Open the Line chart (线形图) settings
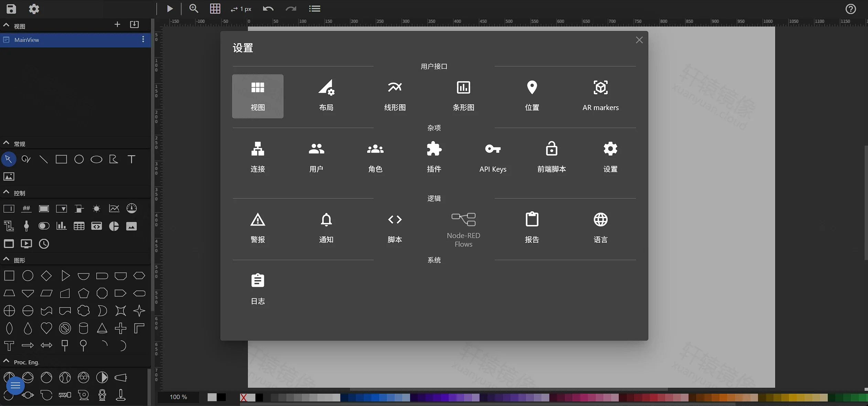 tap(395, 96)
